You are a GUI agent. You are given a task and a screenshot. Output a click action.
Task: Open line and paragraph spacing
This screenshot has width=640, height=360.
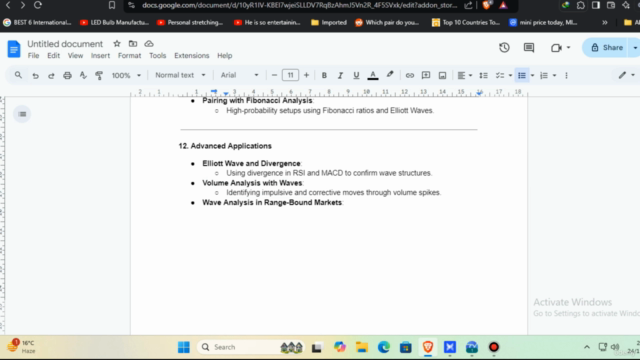tap(483, 76)
